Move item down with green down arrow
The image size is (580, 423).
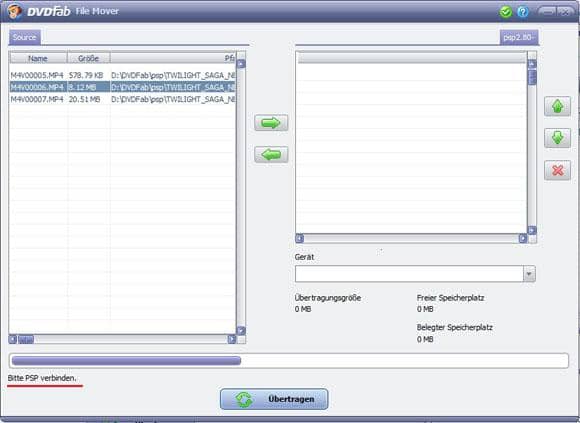coord(557,138)
